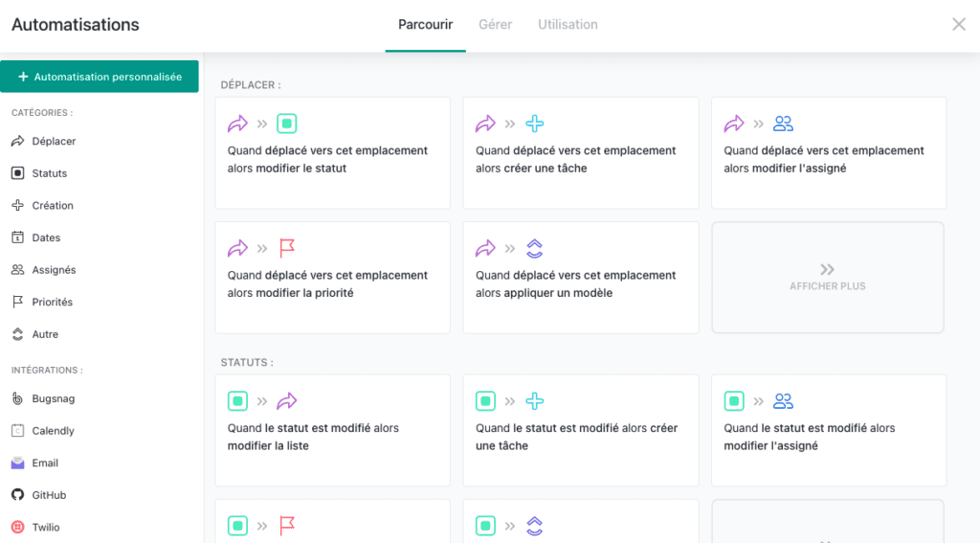980x543 pixels.
Task: Click the Priorités flag icon in sidebar
Action: coord(17,302)
